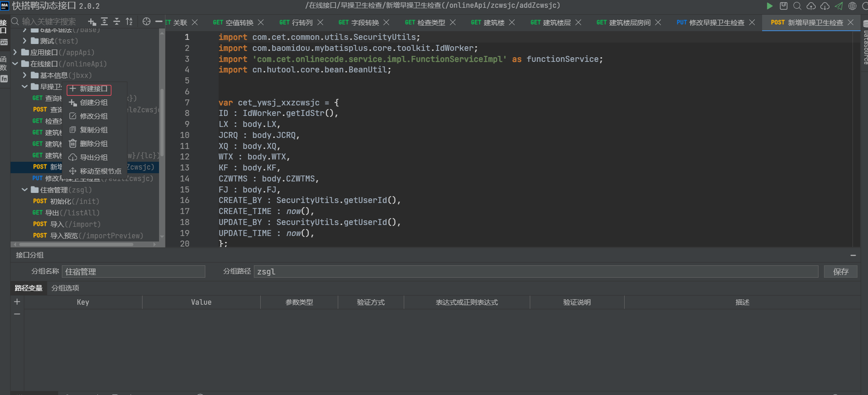This screenshot has height=395, width=868.
Task: Switch to the PUT 修改早操卫生检查 tab
Action: click(710, 22)
